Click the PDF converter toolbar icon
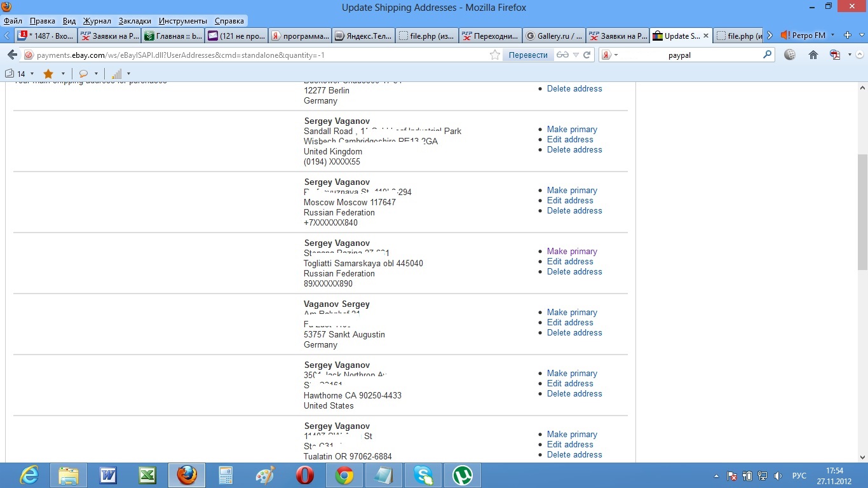Image resolution: width=868 pixels, height=488 pixels. pyautogui.click(x=835, y=55)
